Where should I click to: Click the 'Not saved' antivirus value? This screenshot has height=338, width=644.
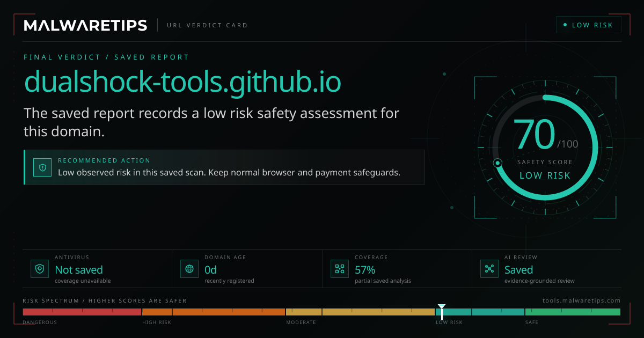pos(79,270)
